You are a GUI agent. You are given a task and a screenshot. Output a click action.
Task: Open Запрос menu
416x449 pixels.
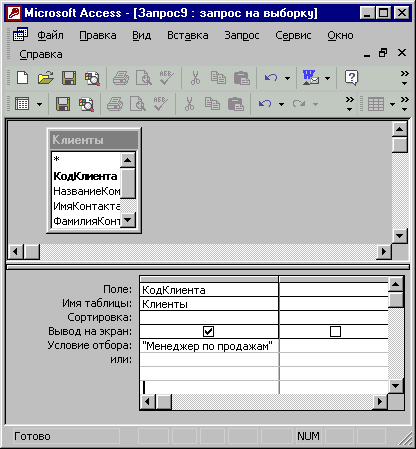242,35
